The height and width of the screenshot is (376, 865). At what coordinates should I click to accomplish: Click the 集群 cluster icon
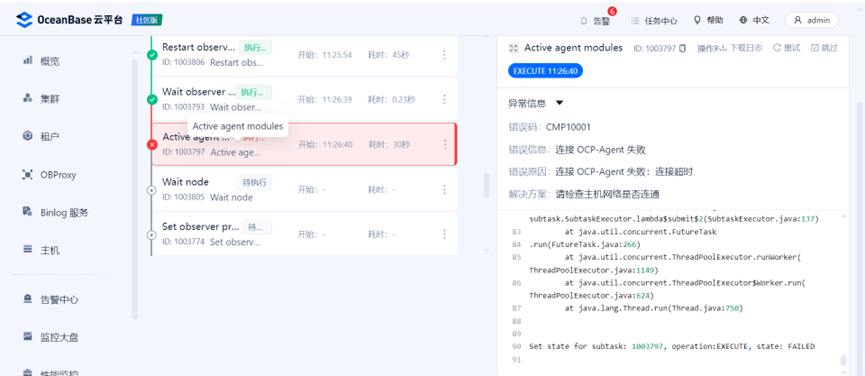click(27, 98)
